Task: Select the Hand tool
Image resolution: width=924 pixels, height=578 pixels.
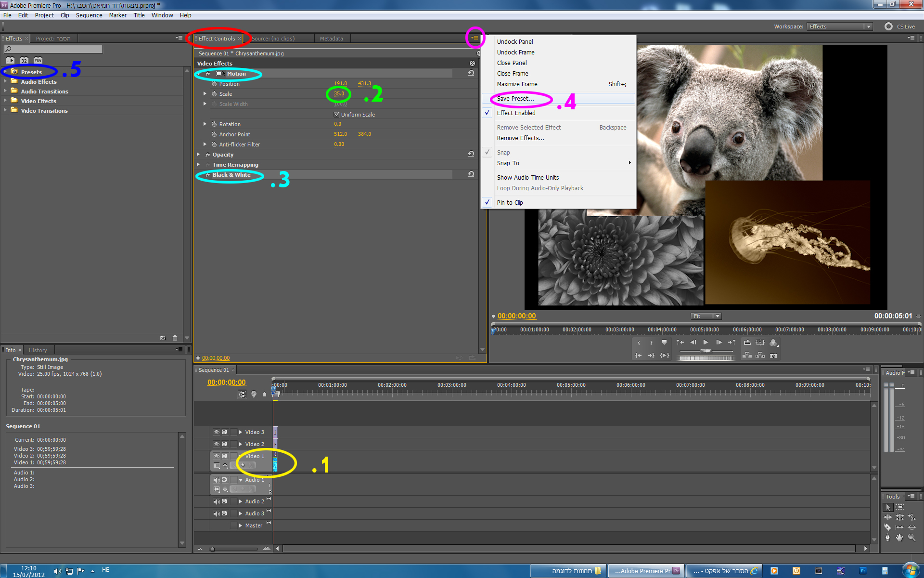Action: (899, 538)
